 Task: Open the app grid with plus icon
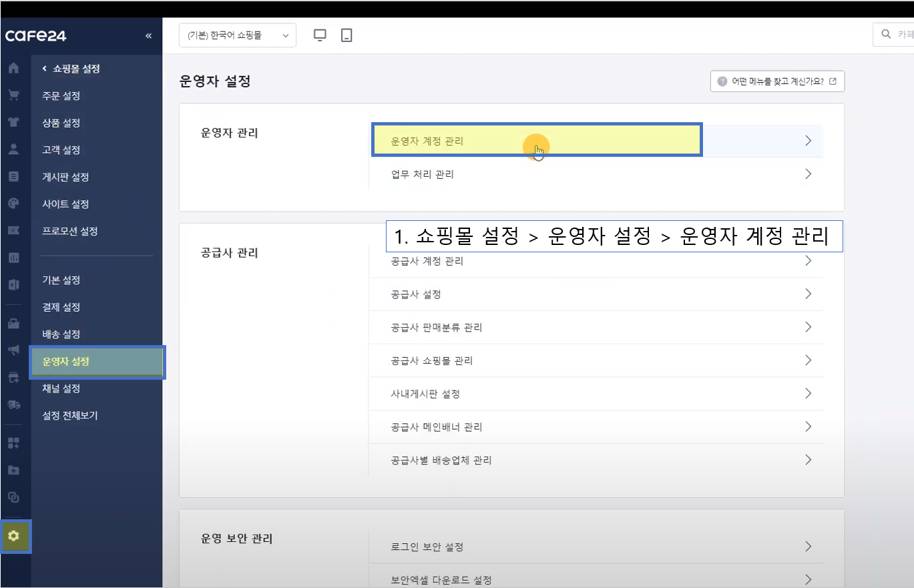[13, 443]
